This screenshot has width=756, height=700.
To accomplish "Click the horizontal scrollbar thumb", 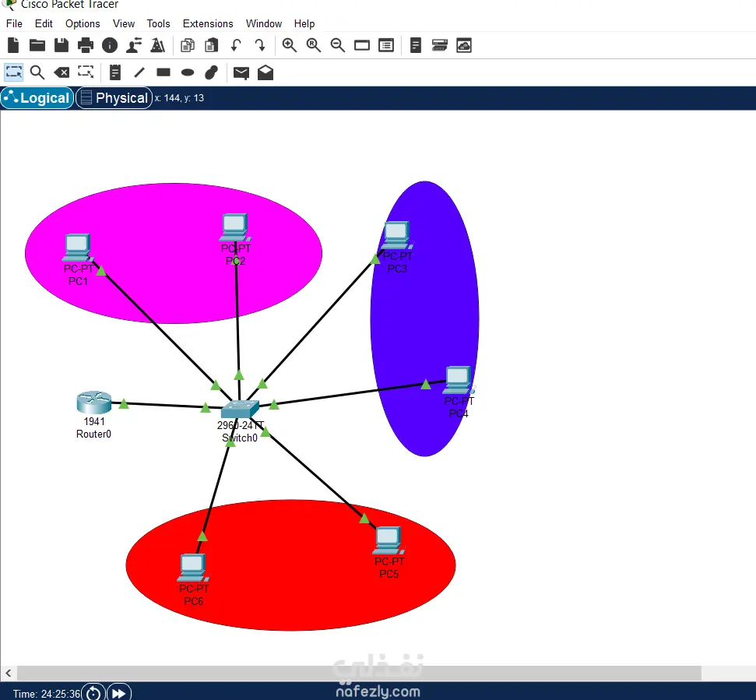I will coord(359,673).
